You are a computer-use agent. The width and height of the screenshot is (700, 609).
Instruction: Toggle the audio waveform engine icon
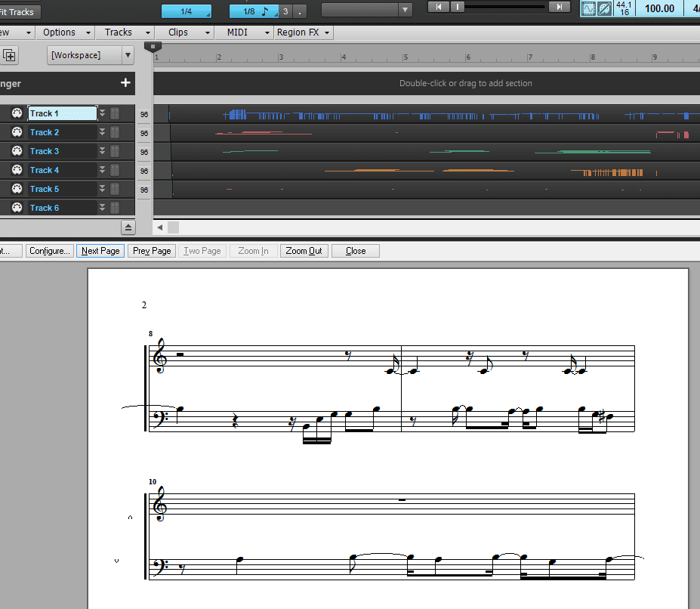point(588,9)
